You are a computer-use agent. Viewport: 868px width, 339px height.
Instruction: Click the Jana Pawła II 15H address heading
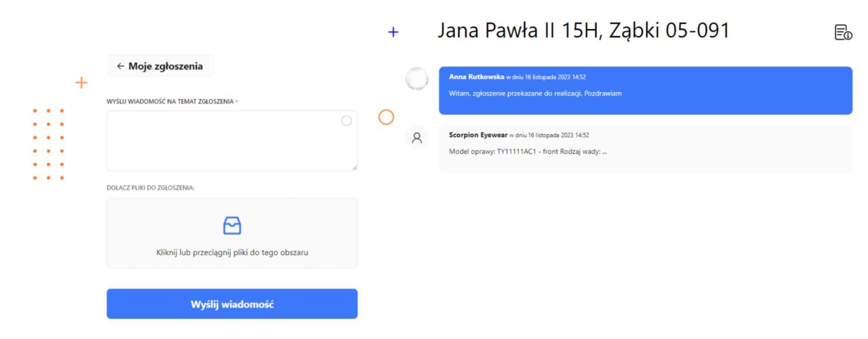(583, 31)
